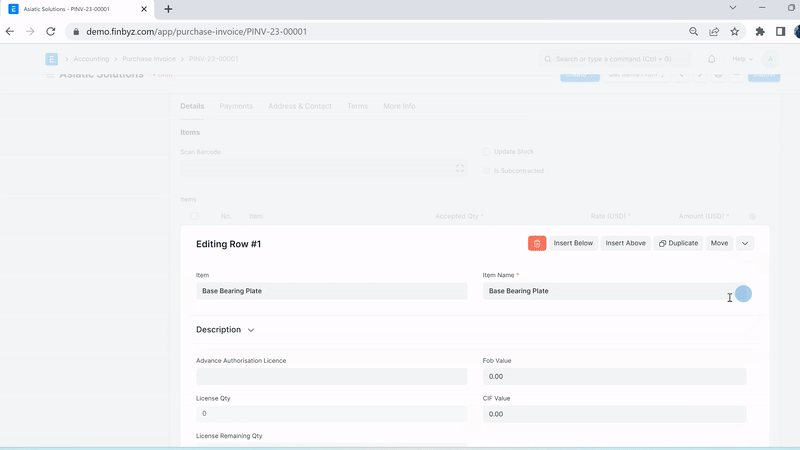The height and width of the screenshot is (450, 800).
Task: Click the browser share page icon
Action: [715, 31]
